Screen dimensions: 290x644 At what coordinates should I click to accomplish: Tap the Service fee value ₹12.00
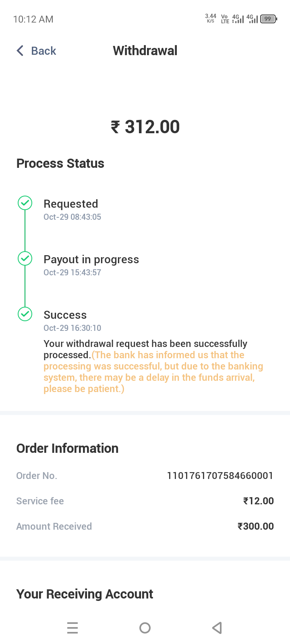tap(258, 501)
